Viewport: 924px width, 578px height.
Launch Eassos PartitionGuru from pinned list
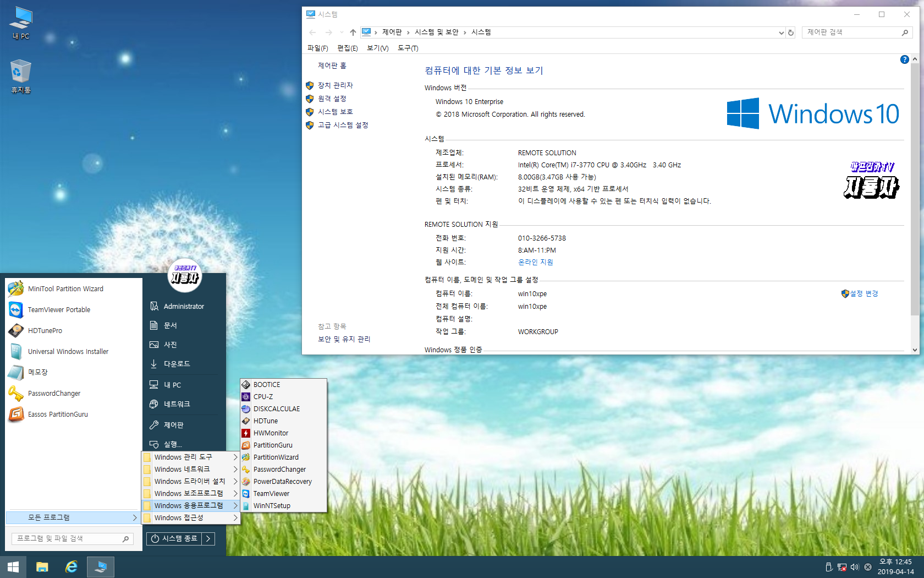point(74,414)
